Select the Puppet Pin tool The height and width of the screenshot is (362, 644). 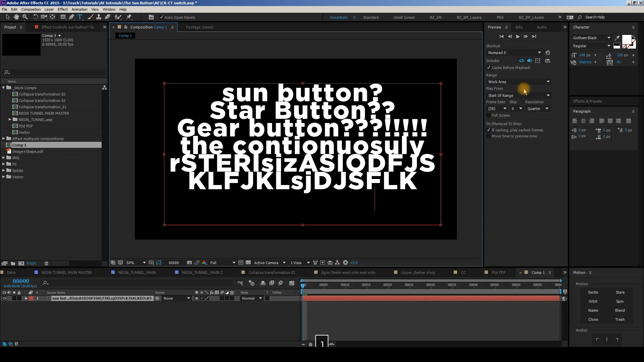pos(129,17)
